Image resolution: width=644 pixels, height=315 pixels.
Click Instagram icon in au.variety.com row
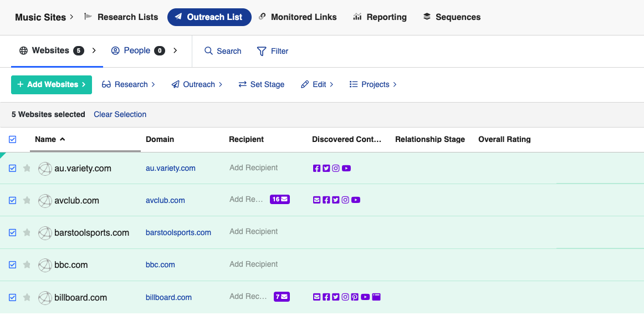click(336, 169)
